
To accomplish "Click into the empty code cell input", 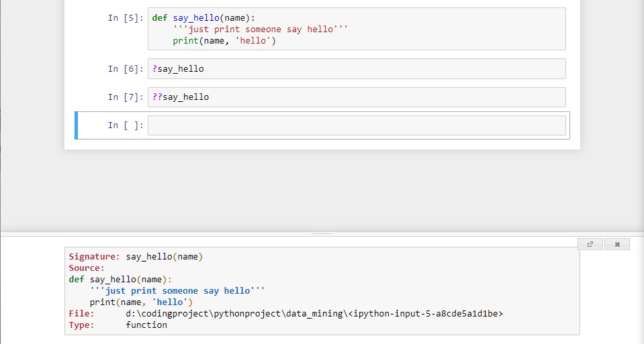I will click(357, 125).
